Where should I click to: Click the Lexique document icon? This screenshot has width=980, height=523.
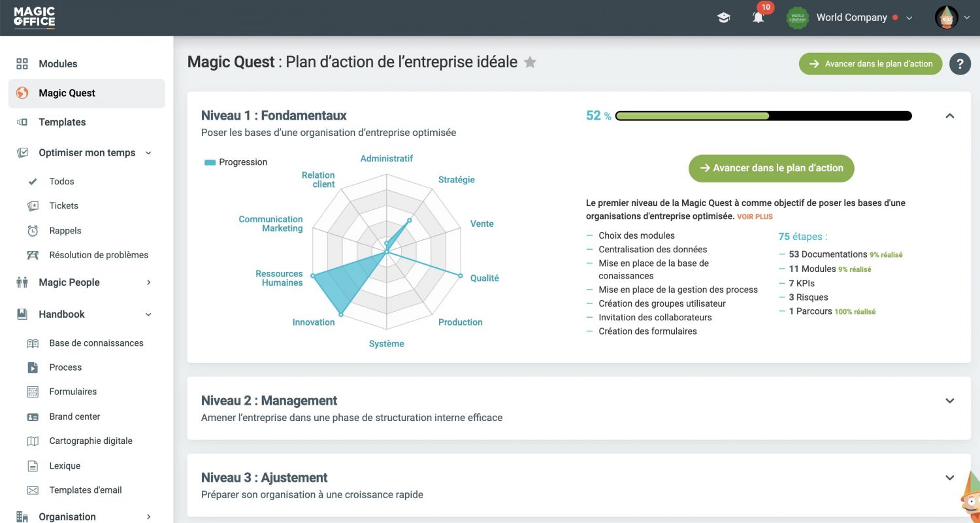tap(33, 466)
